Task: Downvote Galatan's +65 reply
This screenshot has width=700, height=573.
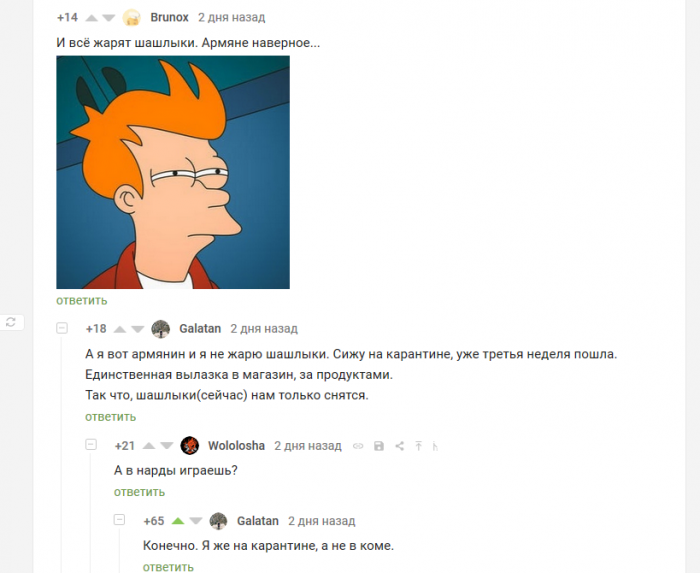Action: (x=196, y=521)
